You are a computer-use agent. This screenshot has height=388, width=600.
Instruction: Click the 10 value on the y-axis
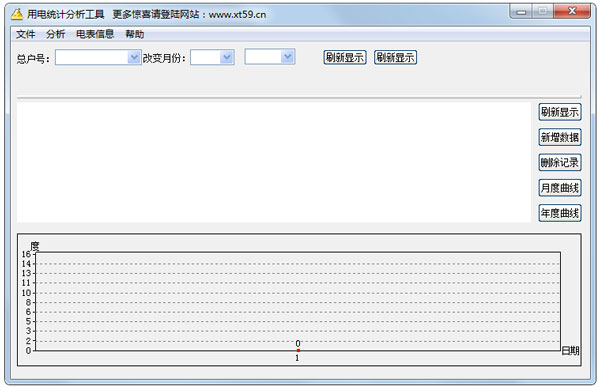click(26, 293)
